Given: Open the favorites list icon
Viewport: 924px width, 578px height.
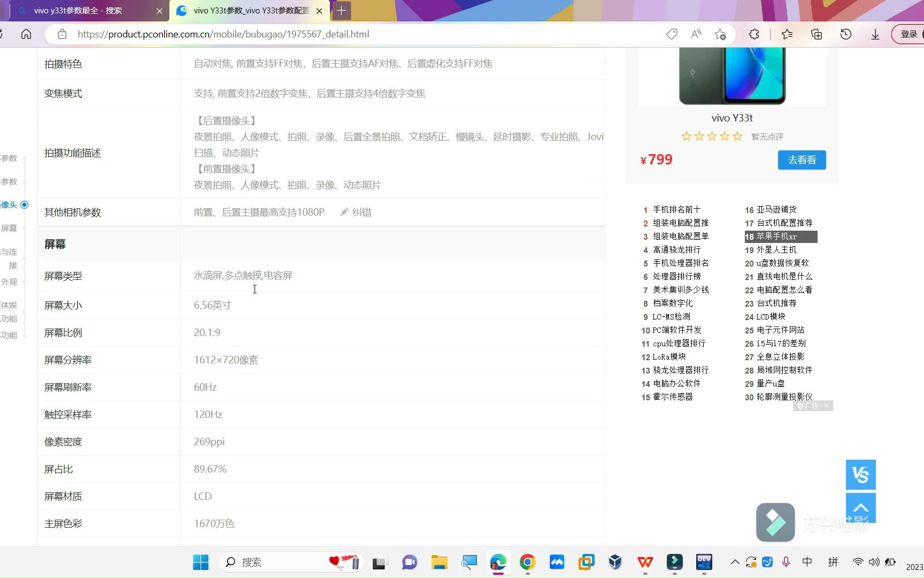Looking at the screenshot, I should tap(787, 34).
